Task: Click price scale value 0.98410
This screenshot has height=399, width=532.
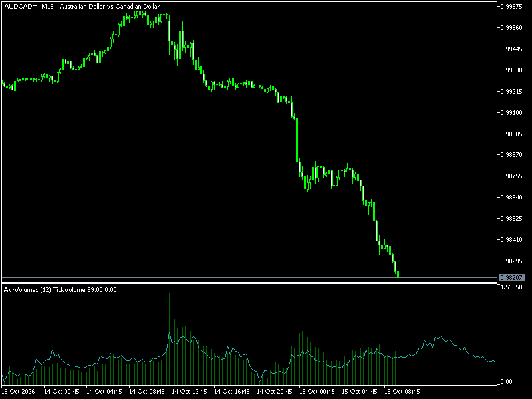Action: (511, 240)
